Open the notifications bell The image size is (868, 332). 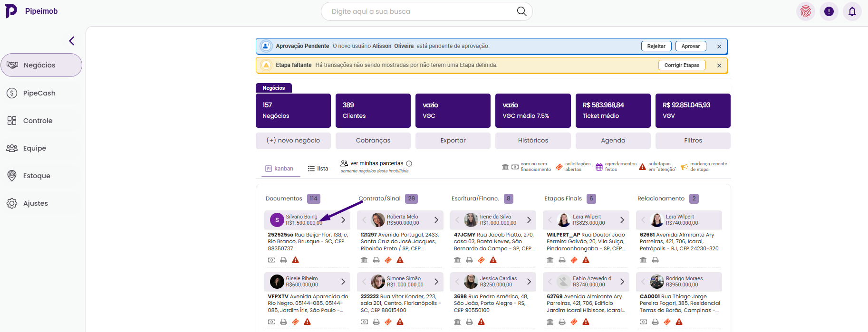pos(852,11)
